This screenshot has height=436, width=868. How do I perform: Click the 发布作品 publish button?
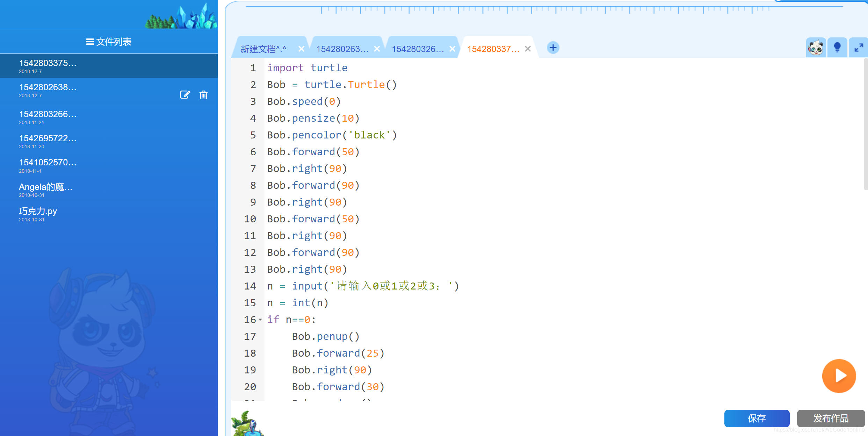click(x=831, y=418)
